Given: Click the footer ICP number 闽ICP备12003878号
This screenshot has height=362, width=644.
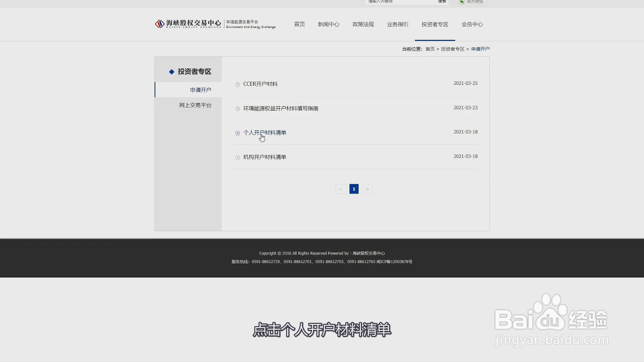Looking at the screenshot, I should [x=394, y=262].
